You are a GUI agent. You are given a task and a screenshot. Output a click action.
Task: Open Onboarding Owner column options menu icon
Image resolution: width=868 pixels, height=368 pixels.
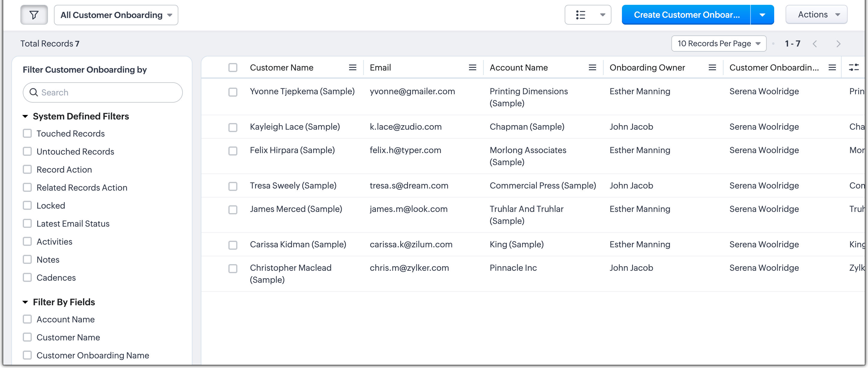coord(712,68)
